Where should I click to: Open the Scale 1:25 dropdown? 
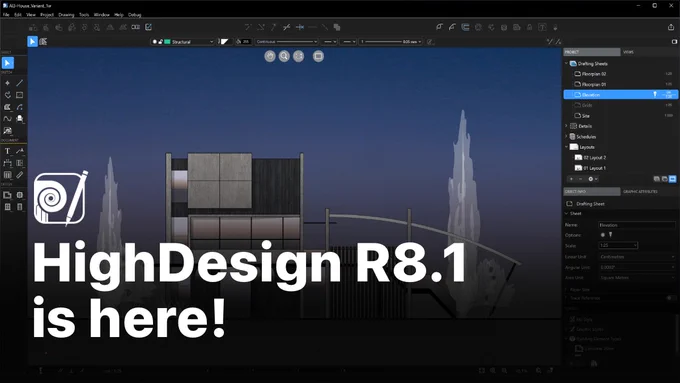click(618, 245)
